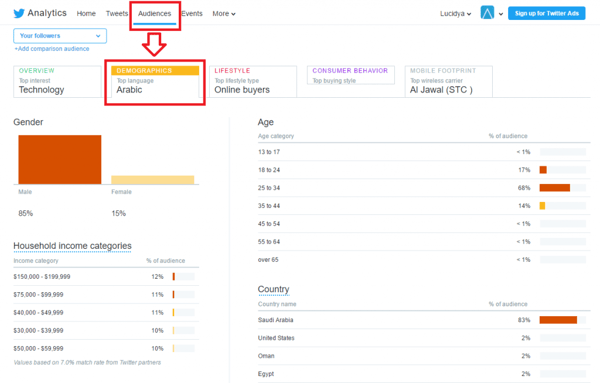Open the Lucidya account dropdown
The height and width of the screenshot is (383, 600).
(x=455, y=14)
